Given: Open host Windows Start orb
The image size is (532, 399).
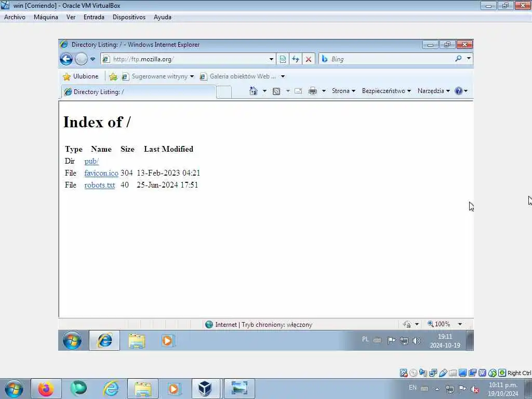Looking at the screenshot, I should tap(14, 389).
